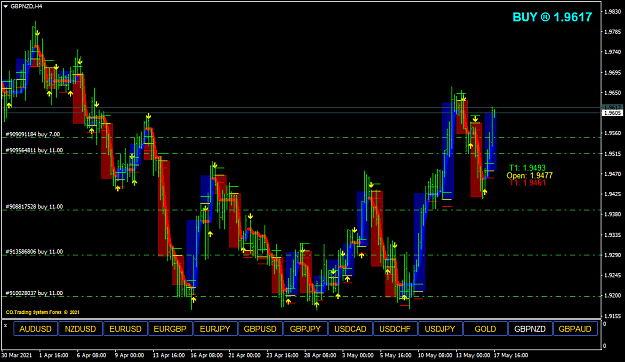625x362 pixels.
Task: Select order #910028037 buy 11.00 label
Action: coord(34,293)
